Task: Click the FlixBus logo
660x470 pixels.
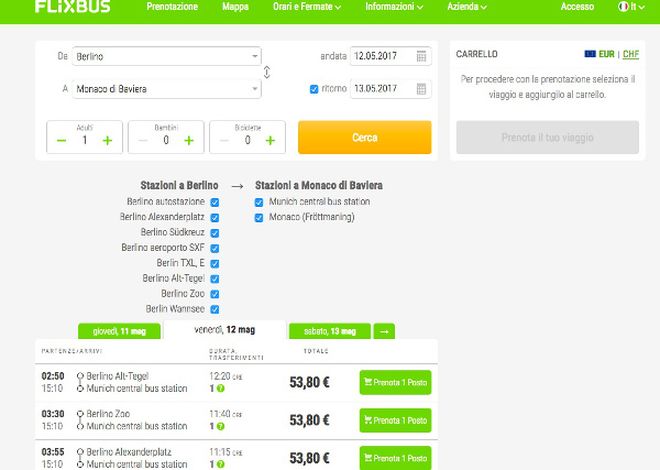Action: [x=72, y=6]
